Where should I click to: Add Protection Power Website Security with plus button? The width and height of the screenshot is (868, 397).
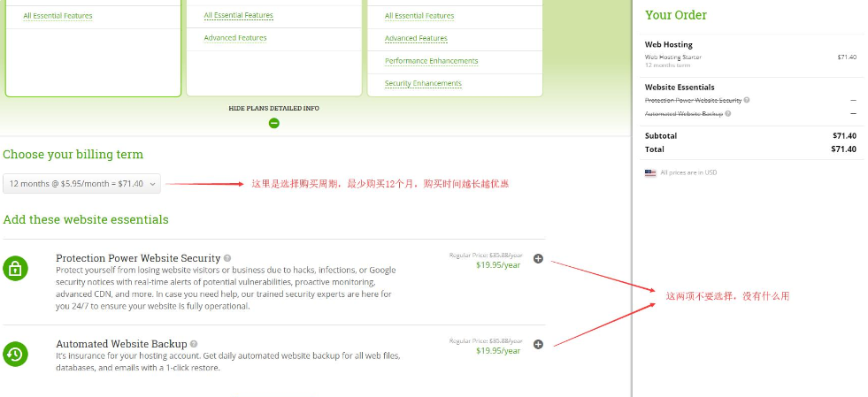[x=538, y=260]
